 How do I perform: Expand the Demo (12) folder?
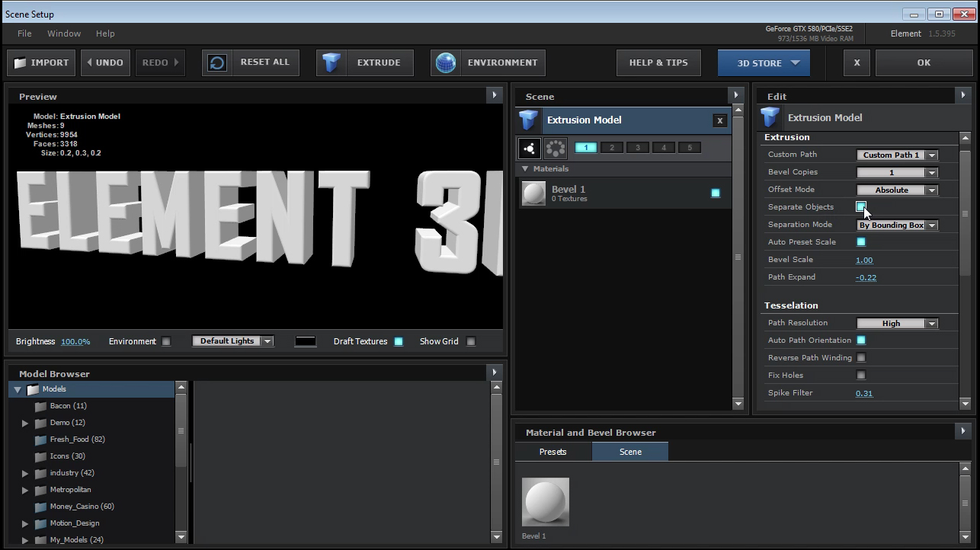click(25, 423)
